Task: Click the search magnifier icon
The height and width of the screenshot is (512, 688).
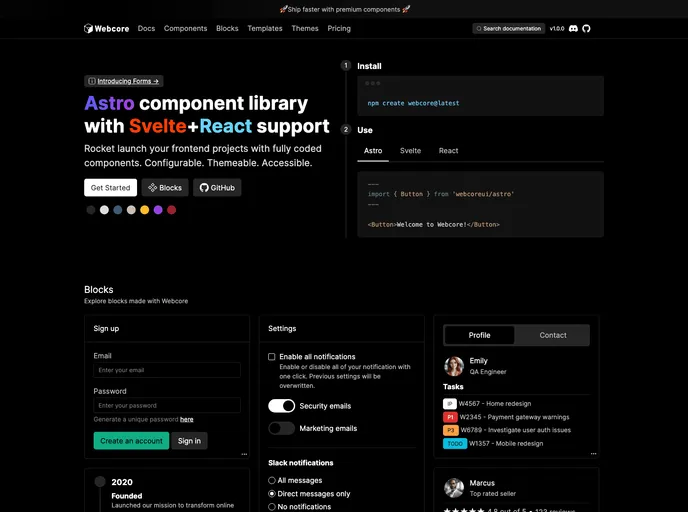Action: (x=479, y=29)
